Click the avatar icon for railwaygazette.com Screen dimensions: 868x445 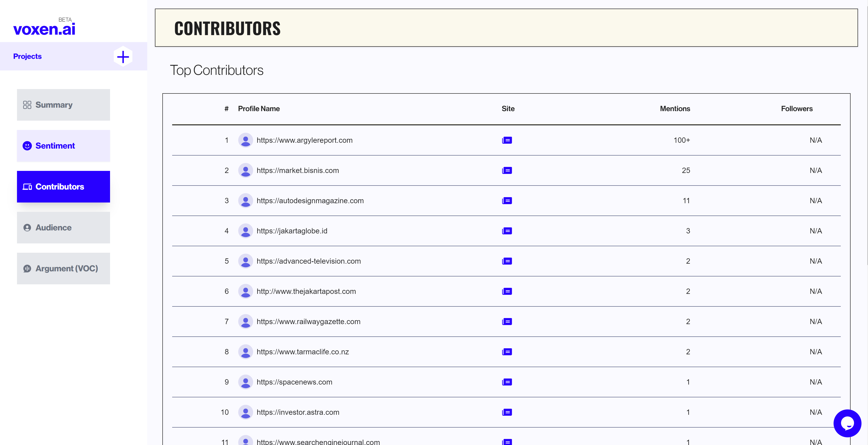click(245, 322)
